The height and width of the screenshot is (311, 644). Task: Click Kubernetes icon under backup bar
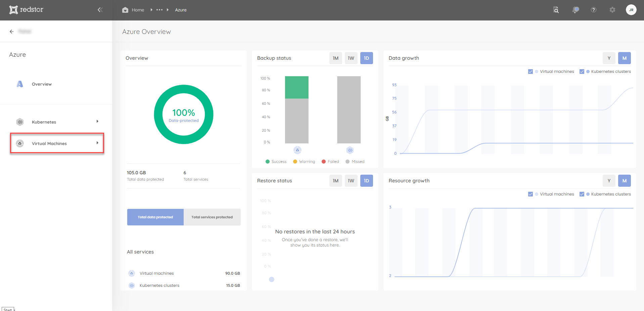[350, 150]
